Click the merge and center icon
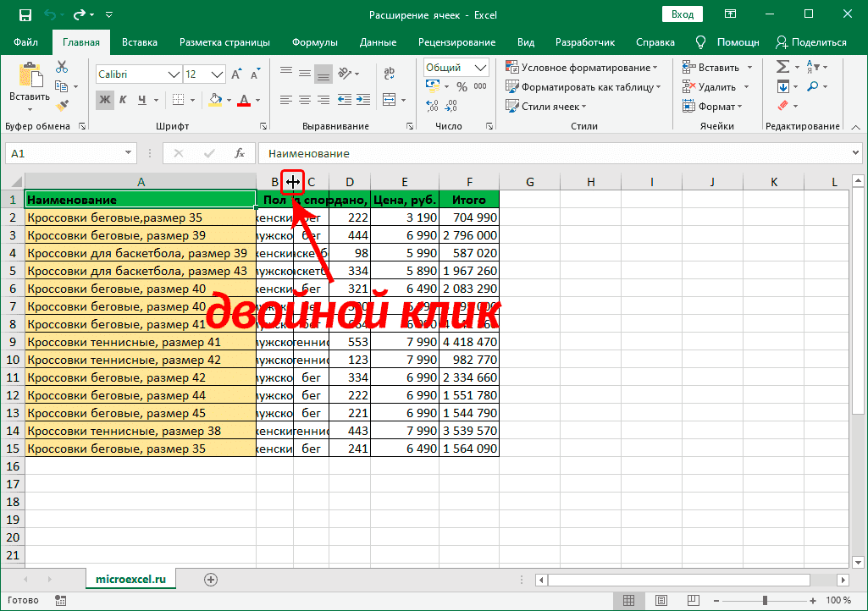868x611 pixels. click(390, 99)
